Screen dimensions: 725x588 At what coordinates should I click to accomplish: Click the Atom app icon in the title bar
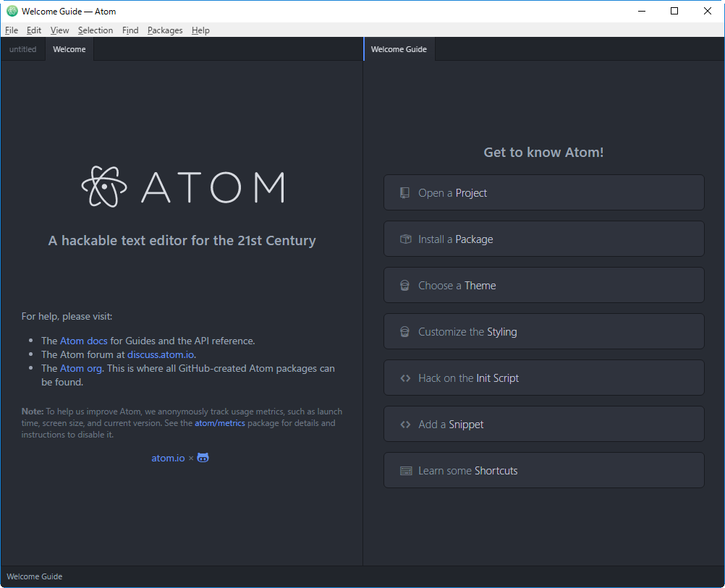click(x=12, y=11)
